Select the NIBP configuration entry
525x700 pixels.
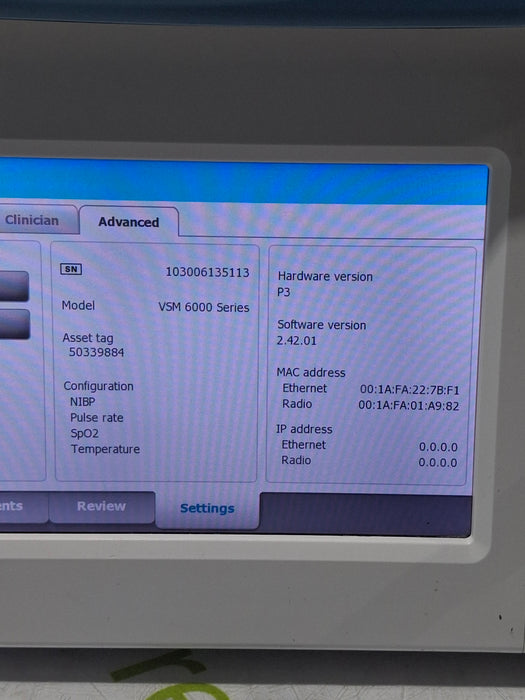click(x=83, y=402)
